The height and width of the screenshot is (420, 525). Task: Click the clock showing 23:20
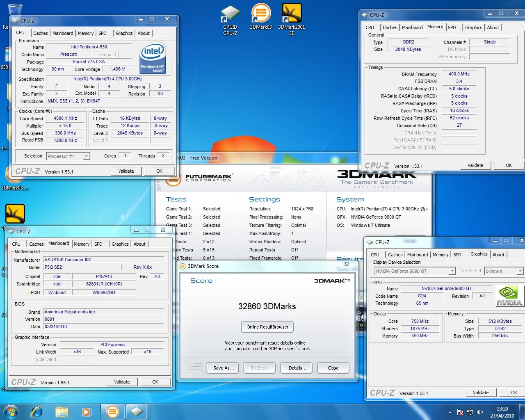tap(502, 412)
